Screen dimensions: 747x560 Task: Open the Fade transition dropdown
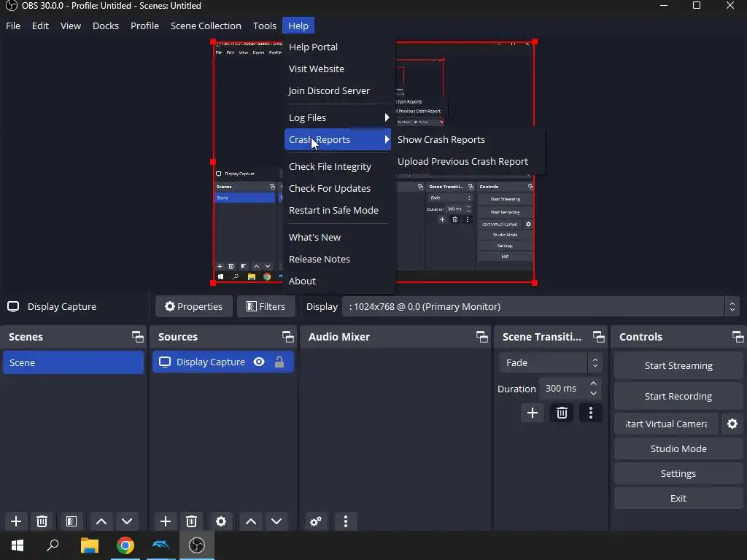coord(551,363)
